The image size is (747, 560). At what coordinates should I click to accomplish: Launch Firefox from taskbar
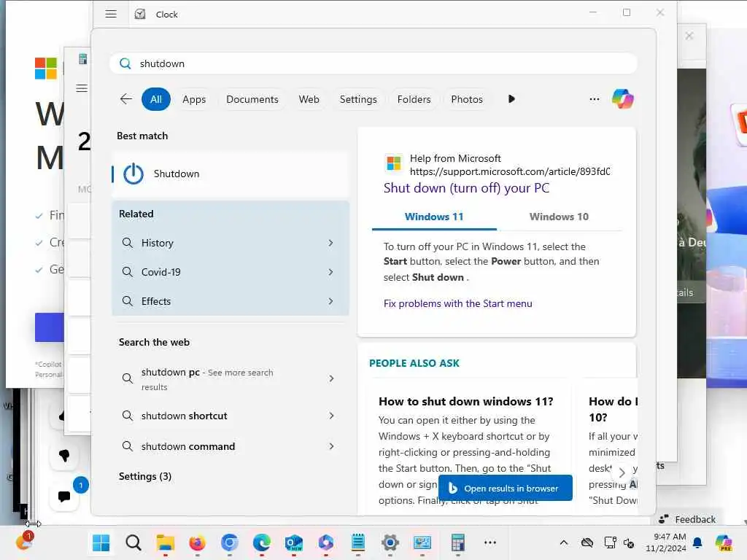click(197, 542)
